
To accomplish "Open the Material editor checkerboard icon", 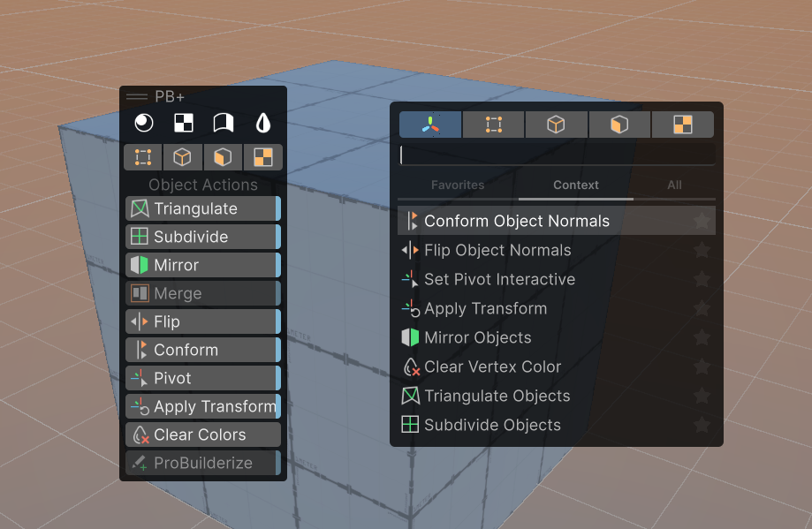I will point(183,123).
